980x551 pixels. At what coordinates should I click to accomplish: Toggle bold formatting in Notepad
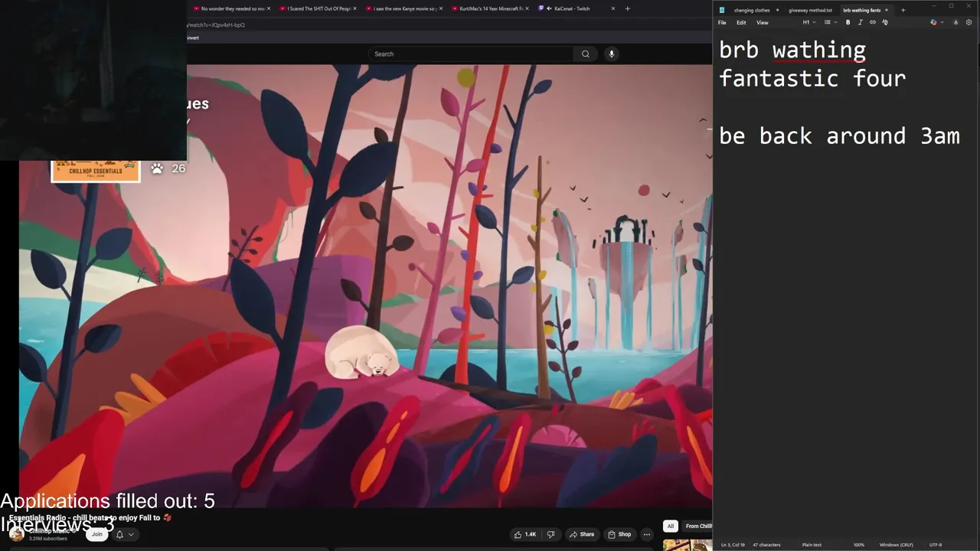coord(848,22)
